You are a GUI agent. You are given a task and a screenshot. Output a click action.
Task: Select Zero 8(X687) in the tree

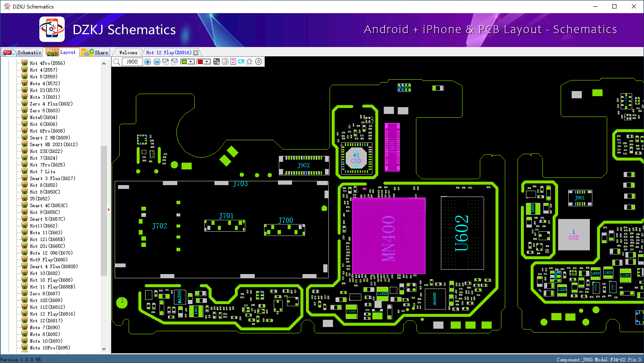tap(45, 294)
